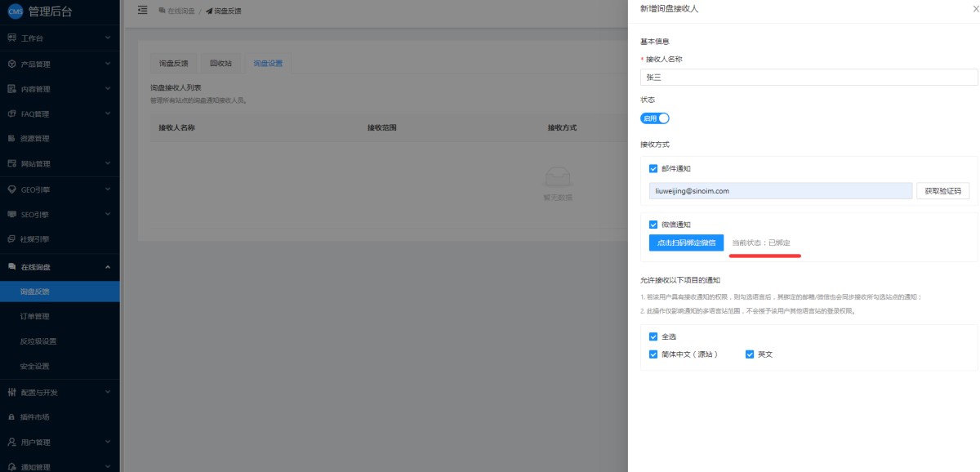Uncheck the 邮件通知 checkbox
Viewport: 980px width, 472px height.
pos(653,169)
